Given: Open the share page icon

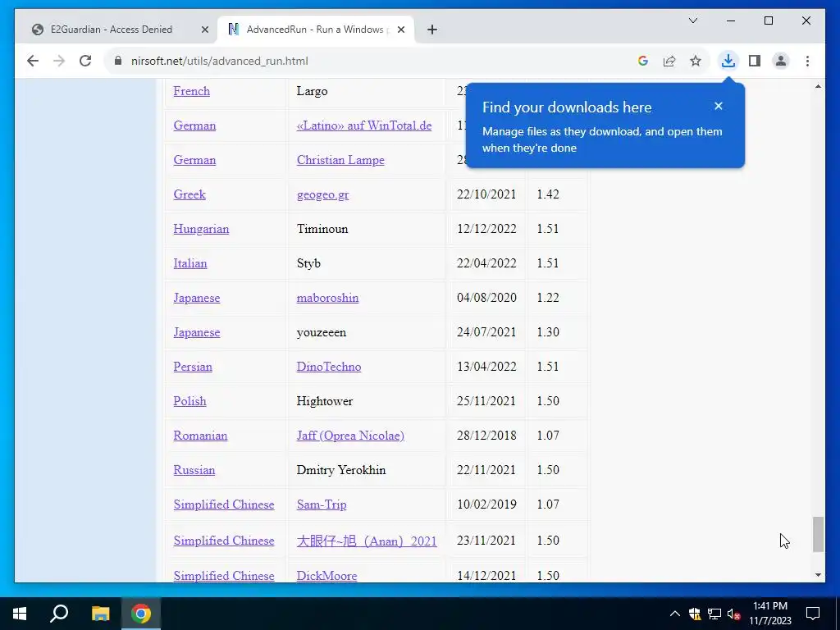Looking at the screenshot, I should tap(669, 61).
